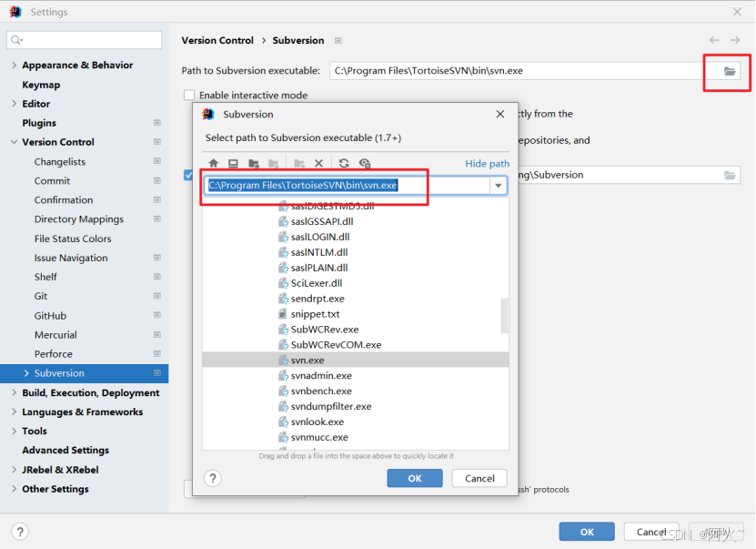
Task: Expand the Subversion subtree
Action: pyautogui.click(x=26, y=373)
